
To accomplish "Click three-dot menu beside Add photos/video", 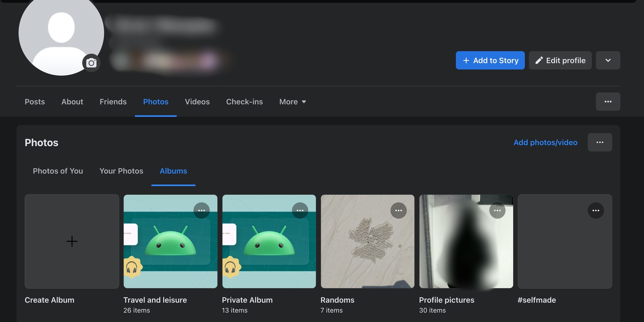I will pos(600,142).
